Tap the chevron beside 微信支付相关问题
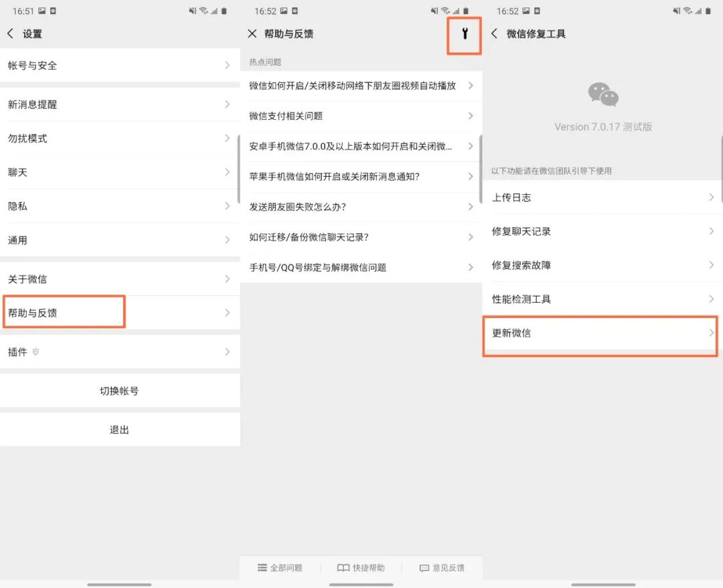This screenshot has width=723, height=588. (471, 116)
